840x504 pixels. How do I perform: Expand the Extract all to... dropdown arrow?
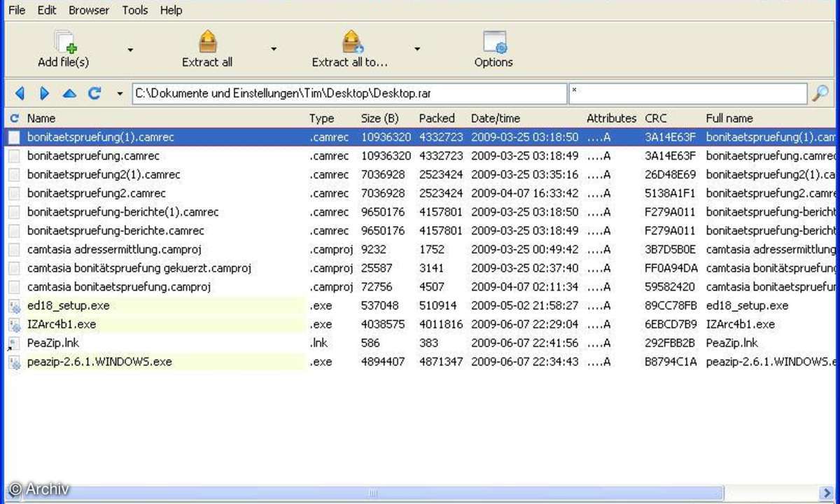417,50
